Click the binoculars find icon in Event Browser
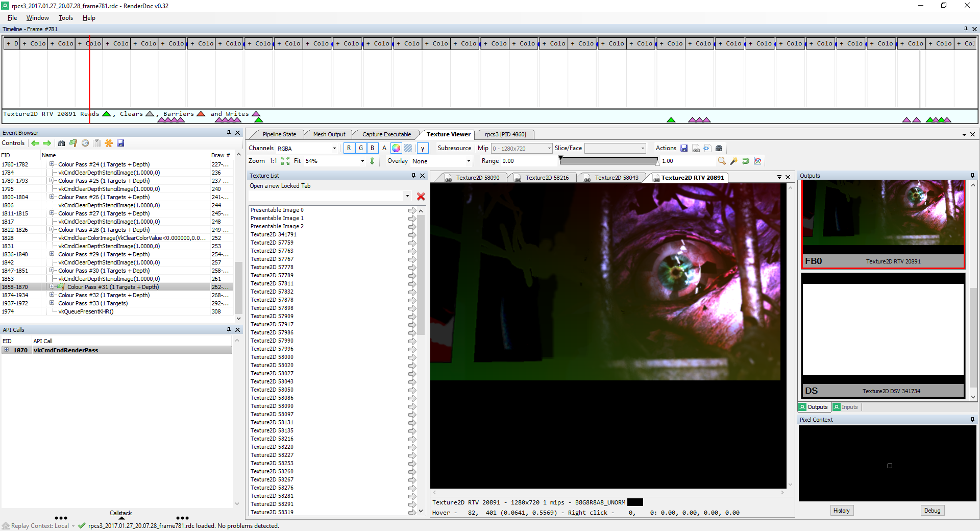Viewport: 980px width, 531px height. 62,143
